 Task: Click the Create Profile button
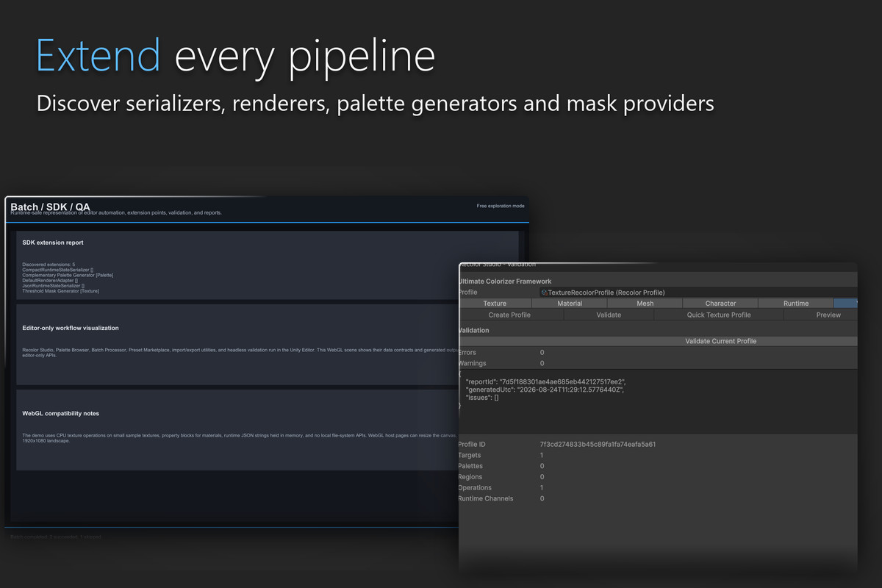[x=509, y=315]
